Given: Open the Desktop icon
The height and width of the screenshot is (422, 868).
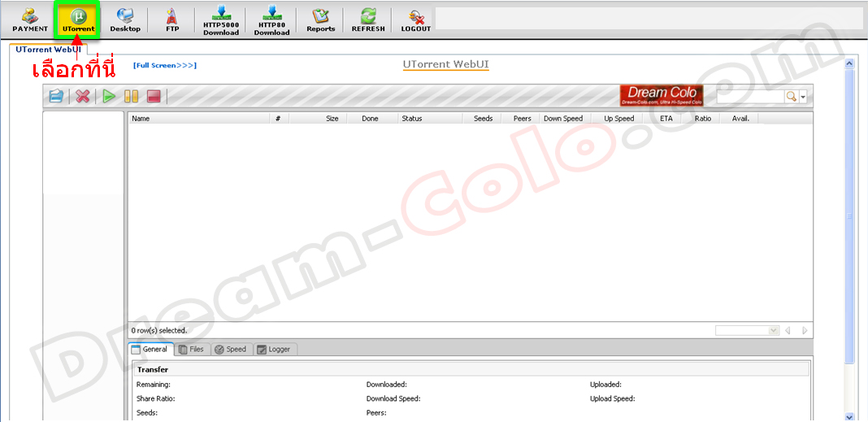Looking at the screenshot, I should [125, 20].
